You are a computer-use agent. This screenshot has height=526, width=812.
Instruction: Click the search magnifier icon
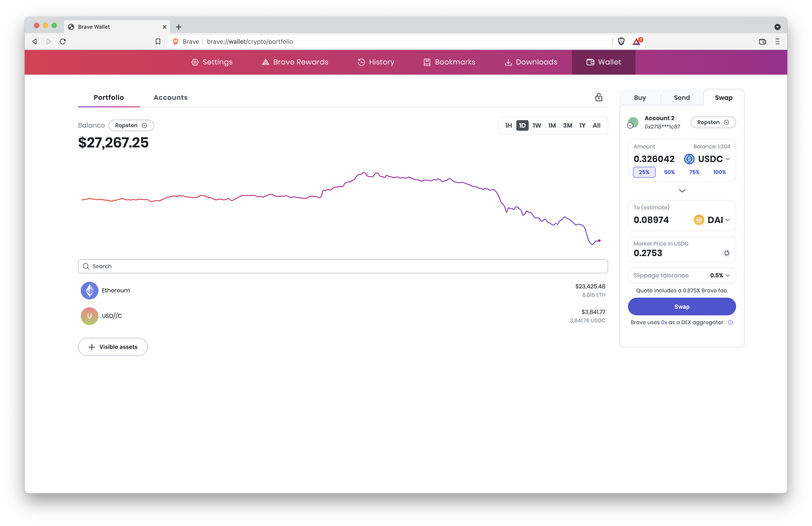pos(86,266)
